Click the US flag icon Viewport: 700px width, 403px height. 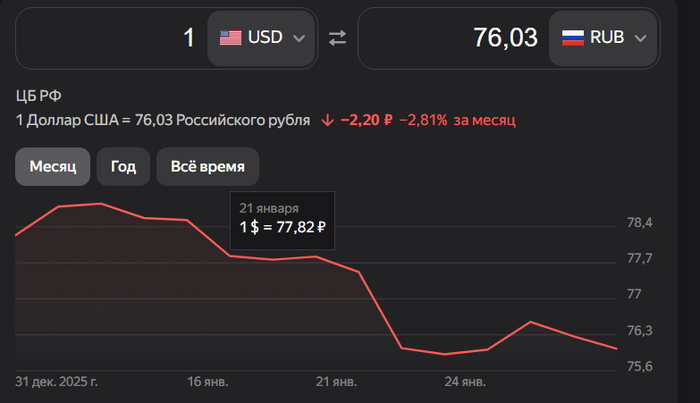[x=230, y=38]
